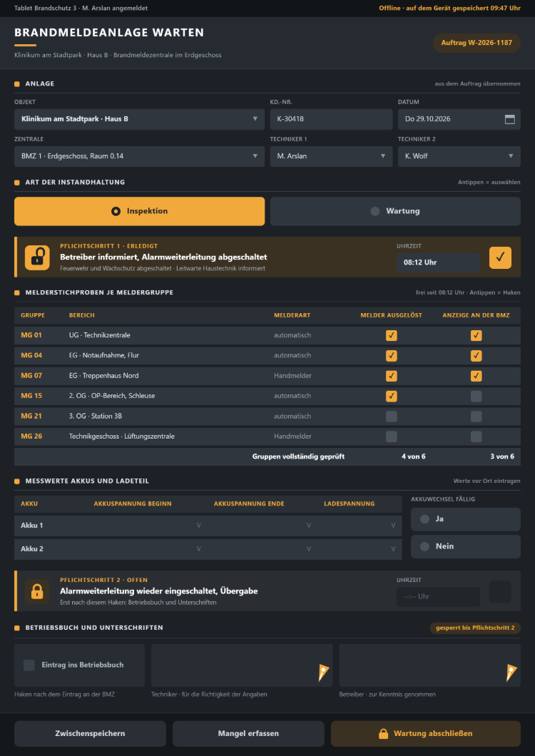Click Akku 2 Ladespannung field
This screenshot has width=535, height=756.
tap(359, 548)
